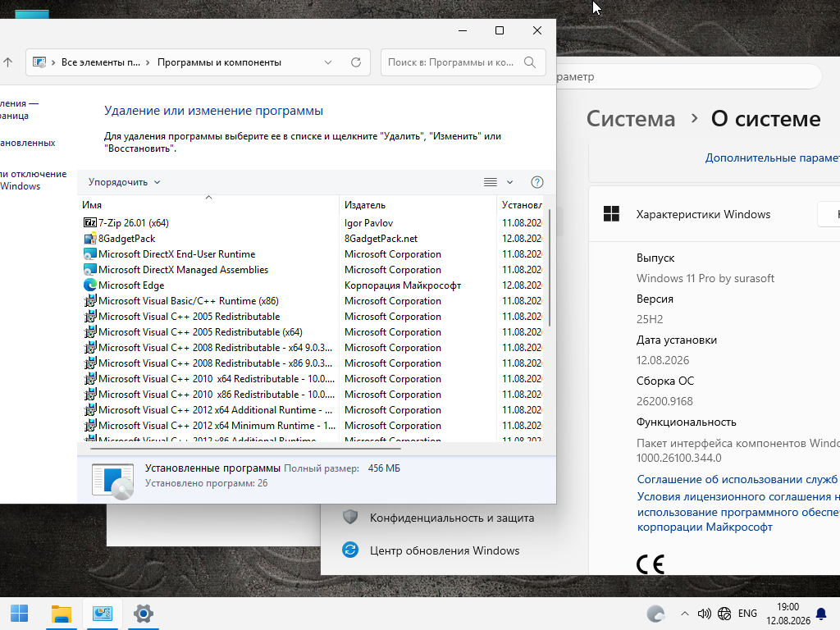The image size is (840, 630).
Task: Sort the list by the Издатель column
Action: (x=418, y=204)
